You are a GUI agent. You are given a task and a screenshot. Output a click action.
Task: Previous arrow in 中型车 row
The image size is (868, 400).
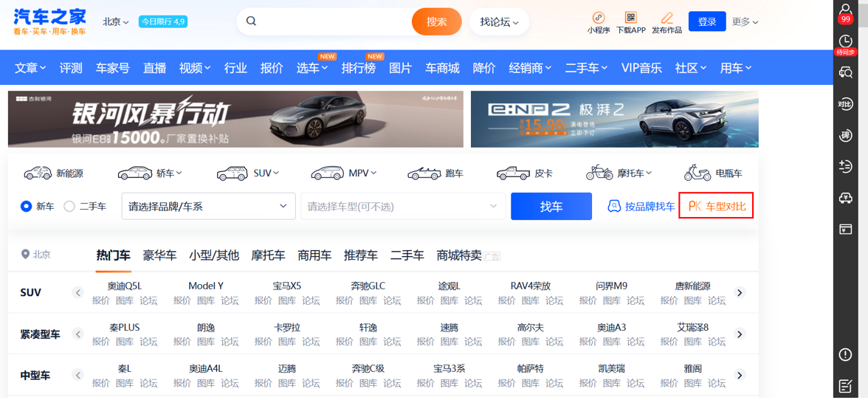click(78, 375)
